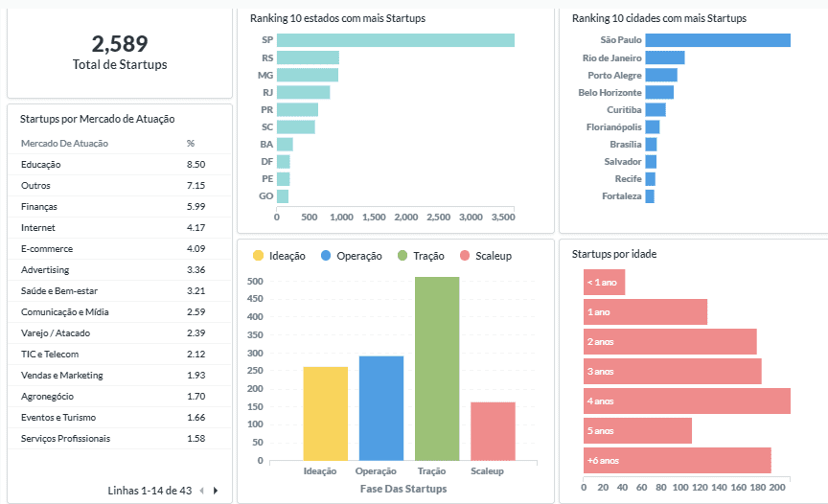Click the blue Operação legend dot
This screenshot has height=504, width=828.
[x=327, y=256]
